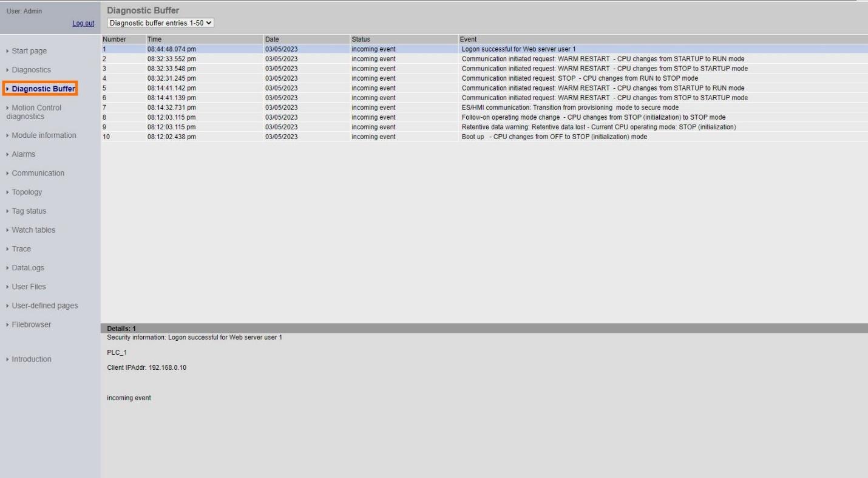Screen dimensions: 868x478
Task: Open the diagnostic buffer entries range dropdown
Action: [x=159, y=22]
